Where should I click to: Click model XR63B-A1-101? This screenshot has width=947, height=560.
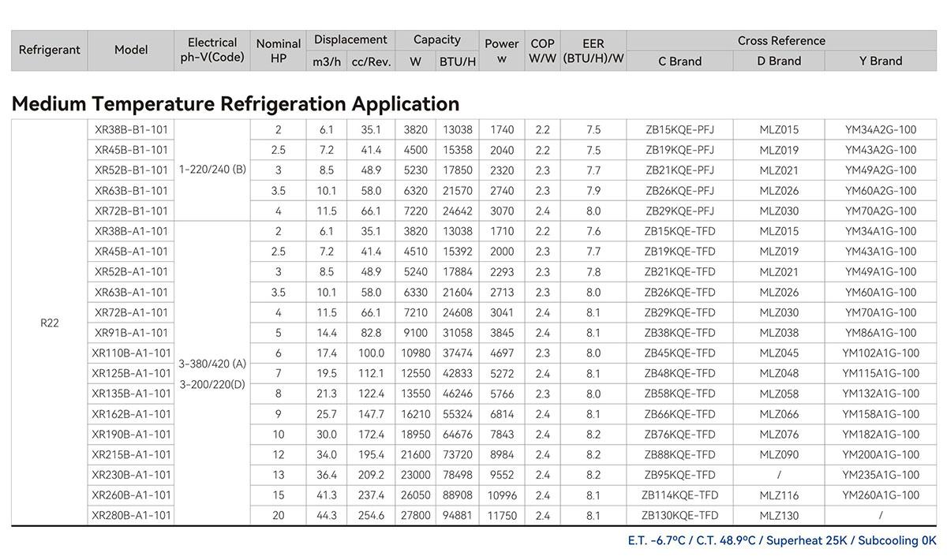131,293
